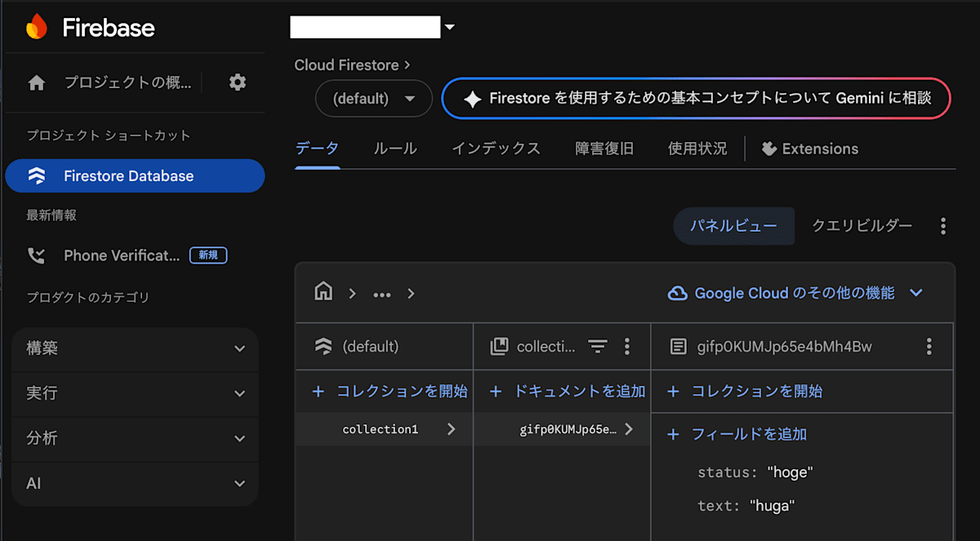This screenshot has width=980, height=541.
Task: Open project overview home icon
Action: (x=36, y=82)
